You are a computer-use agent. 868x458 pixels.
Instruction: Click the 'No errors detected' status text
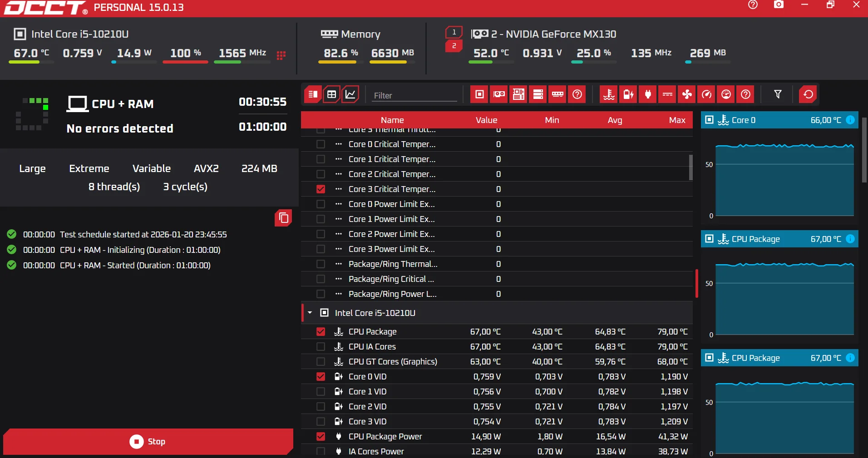point(120,128)
